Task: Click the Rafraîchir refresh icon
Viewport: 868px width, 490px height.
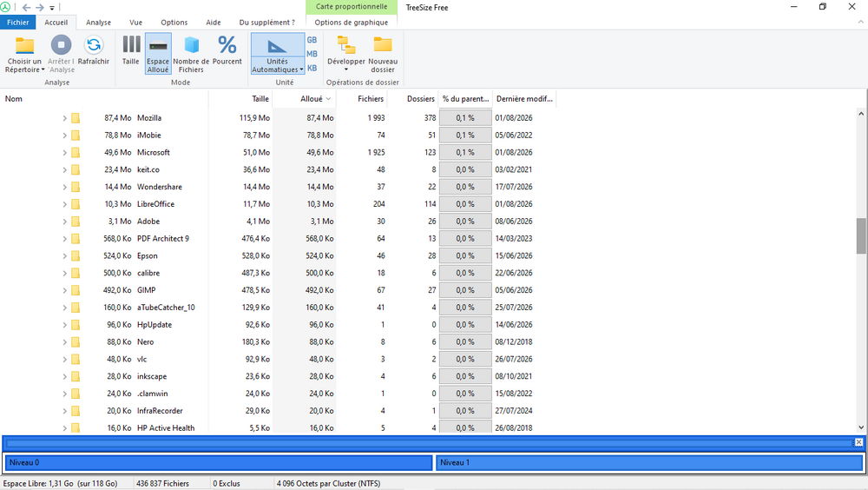Action: click(x=94, y=45)
